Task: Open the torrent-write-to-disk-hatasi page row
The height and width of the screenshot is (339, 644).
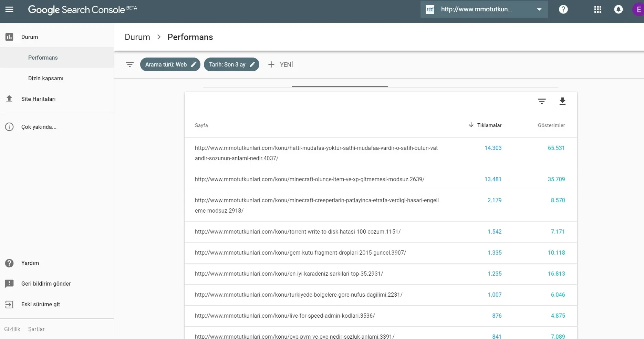Action: 298,232
